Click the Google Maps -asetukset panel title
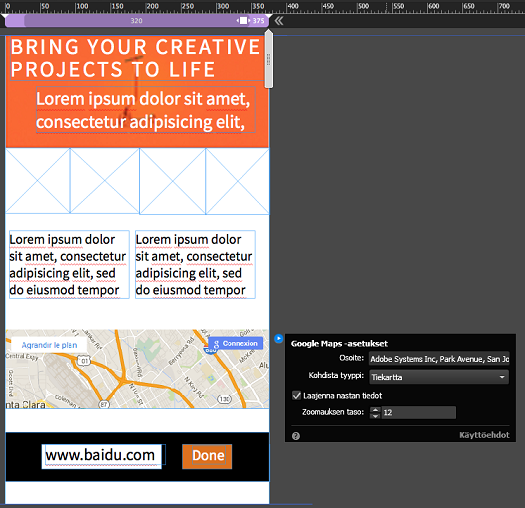525x508 pixels. tap(339, 344)
